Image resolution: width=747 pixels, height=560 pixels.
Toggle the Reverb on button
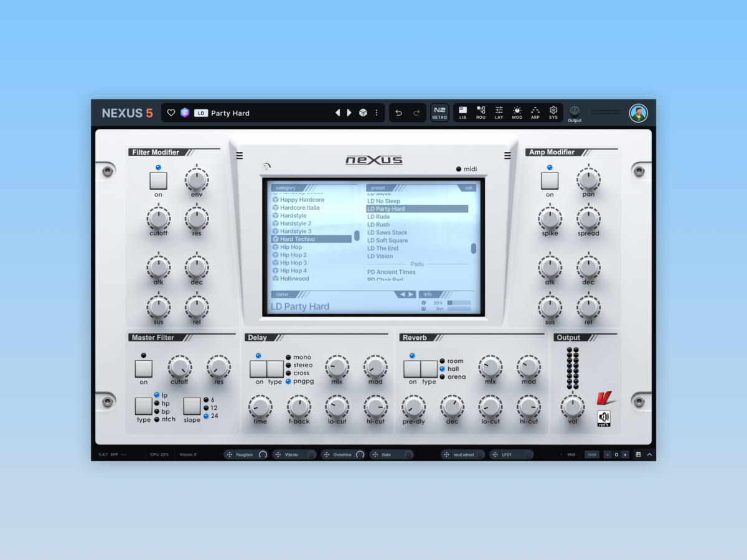coord(412,369)
